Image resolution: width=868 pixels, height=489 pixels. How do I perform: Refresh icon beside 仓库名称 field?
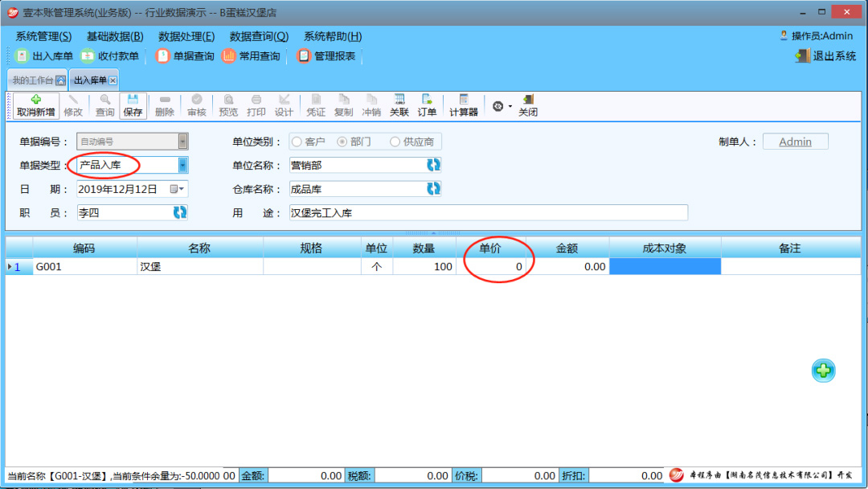433,188
